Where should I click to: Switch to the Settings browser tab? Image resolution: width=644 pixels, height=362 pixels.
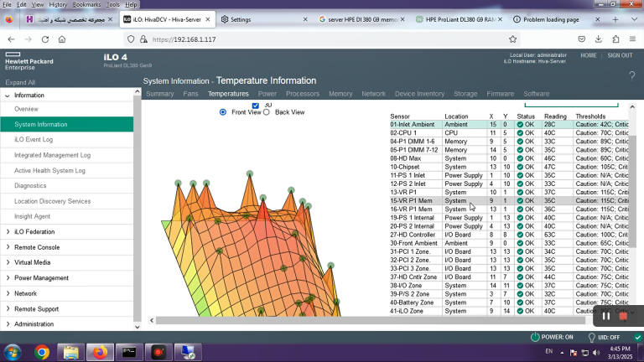[x=264, y=19]
